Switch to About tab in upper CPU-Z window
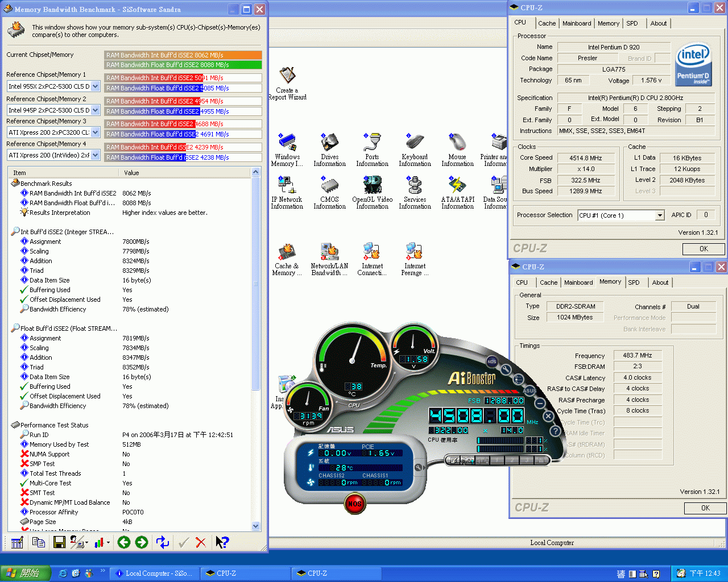The width and height of the screenshot is (728, 582). pyautogui.click(x=659, y=23)
